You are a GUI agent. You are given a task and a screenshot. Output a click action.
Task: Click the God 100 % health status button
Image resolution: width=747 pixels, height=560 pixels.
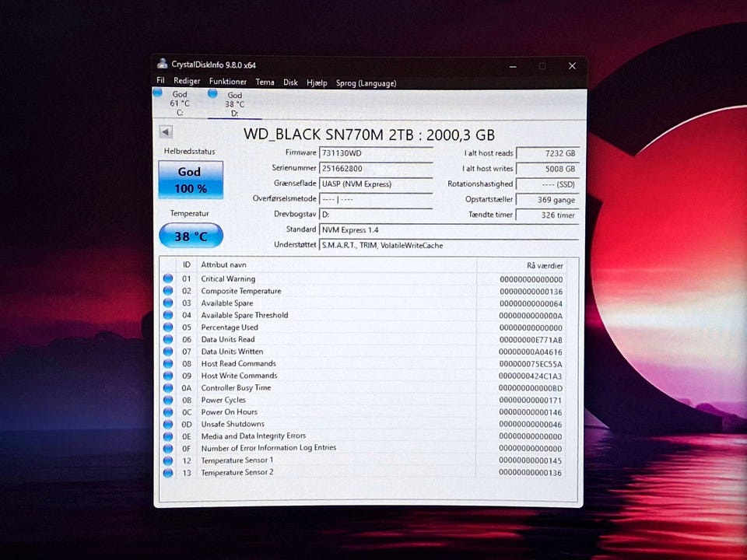tap(191, 180)
